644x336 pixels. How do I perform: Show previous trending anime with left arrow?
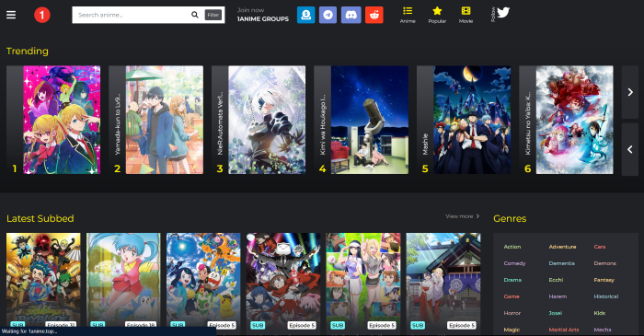pos(629,149)
